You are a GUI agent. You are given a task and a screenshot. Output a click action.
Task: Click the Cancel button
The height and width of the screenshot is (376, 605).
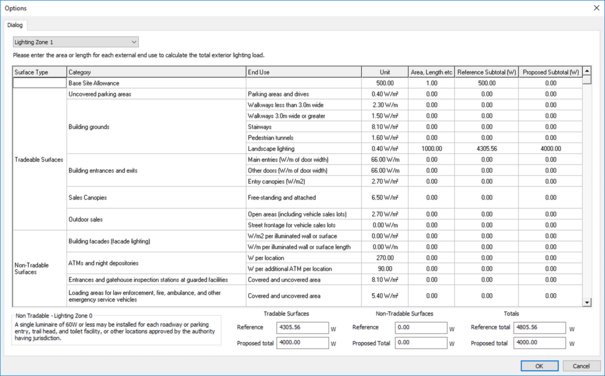[581, 366]
